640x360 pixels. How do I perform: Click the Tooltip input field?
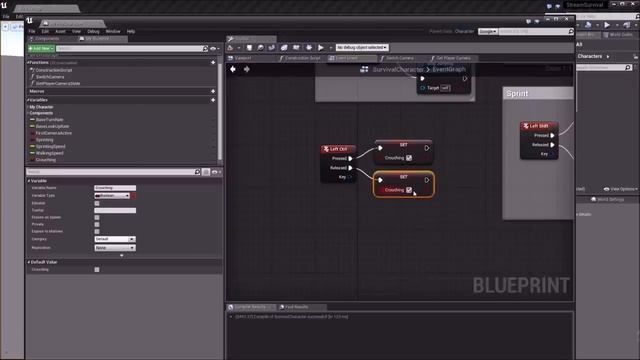tap(115, 211)
